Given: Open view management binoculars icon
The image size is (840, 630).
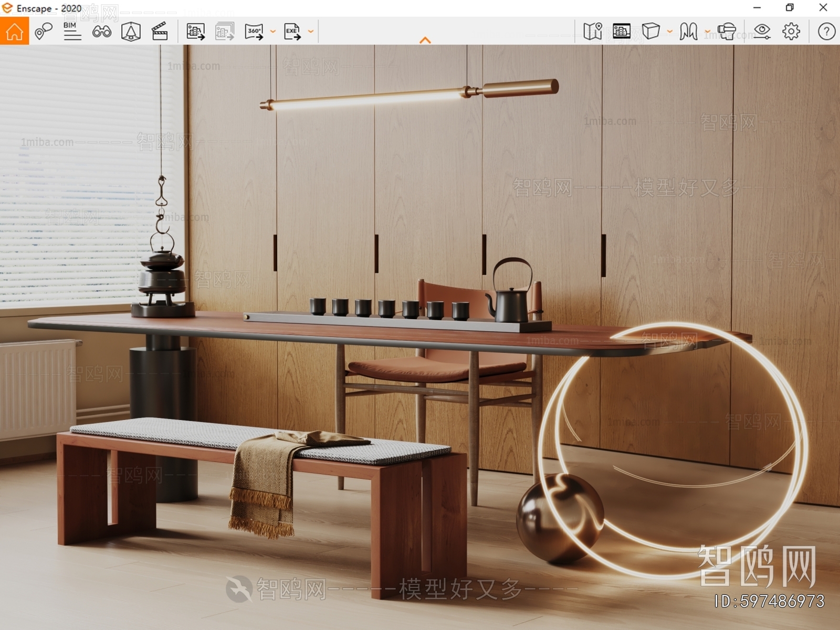Looking at the screenshot, I should [x=101, y=31].
